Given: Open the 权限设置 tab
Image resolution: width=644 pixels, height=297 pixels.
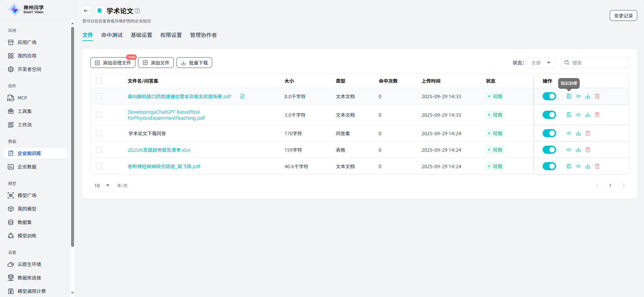Looking at the screenshot, I should [171, 35].
